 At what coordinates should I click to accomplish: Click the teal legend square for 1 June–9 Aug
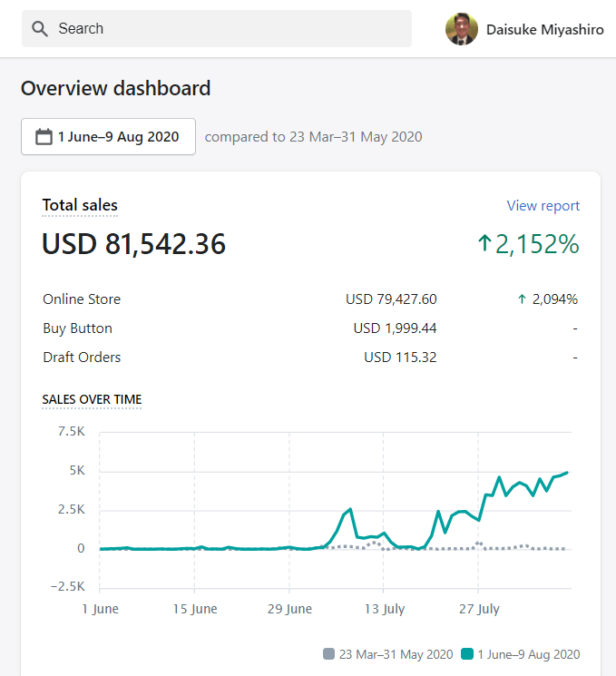pyautogui.click(x=467, y=654)
